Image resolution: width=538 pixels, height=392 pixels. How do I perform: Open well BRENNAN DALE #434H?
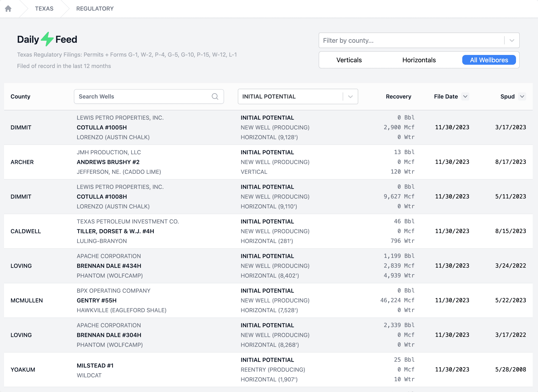click(x=109, y=266)
